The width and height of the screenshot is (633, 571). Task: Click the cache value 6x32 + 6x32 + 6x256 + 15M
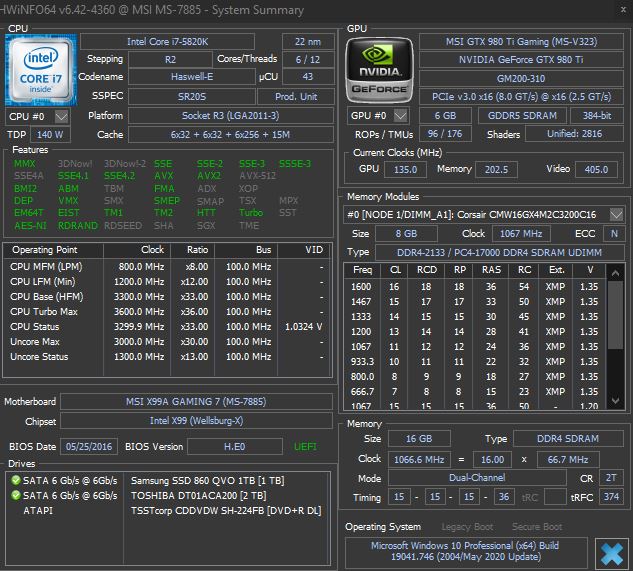(x=231, y=134)
